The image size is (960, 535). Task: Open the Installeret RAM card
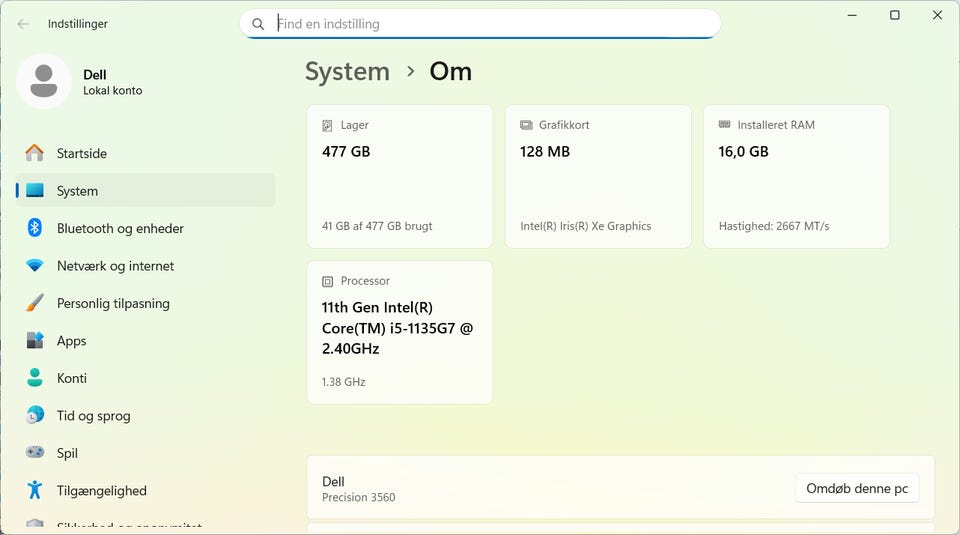pos(796,176)
